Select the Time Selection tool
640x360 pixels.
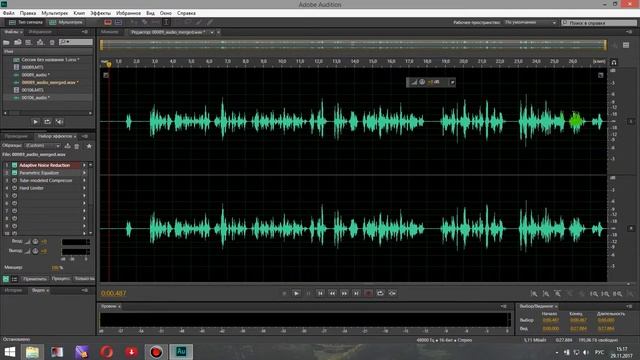tap(166, 22)
